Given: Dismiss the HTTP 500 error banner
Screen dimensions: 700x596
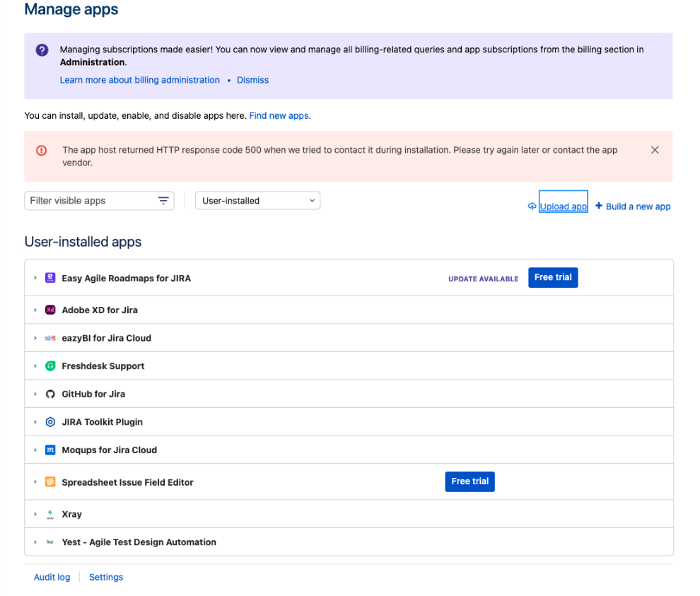Looking at the screenshot, I should point(655,150).
